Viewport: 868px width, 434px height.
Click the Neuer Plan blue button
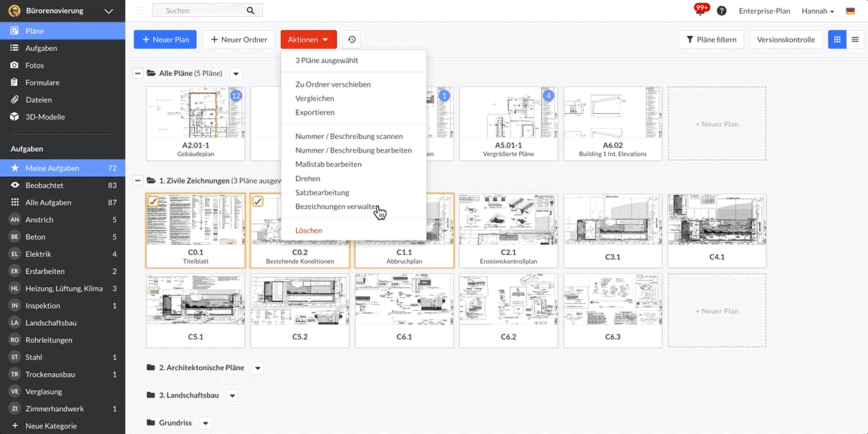pos(165,39)
